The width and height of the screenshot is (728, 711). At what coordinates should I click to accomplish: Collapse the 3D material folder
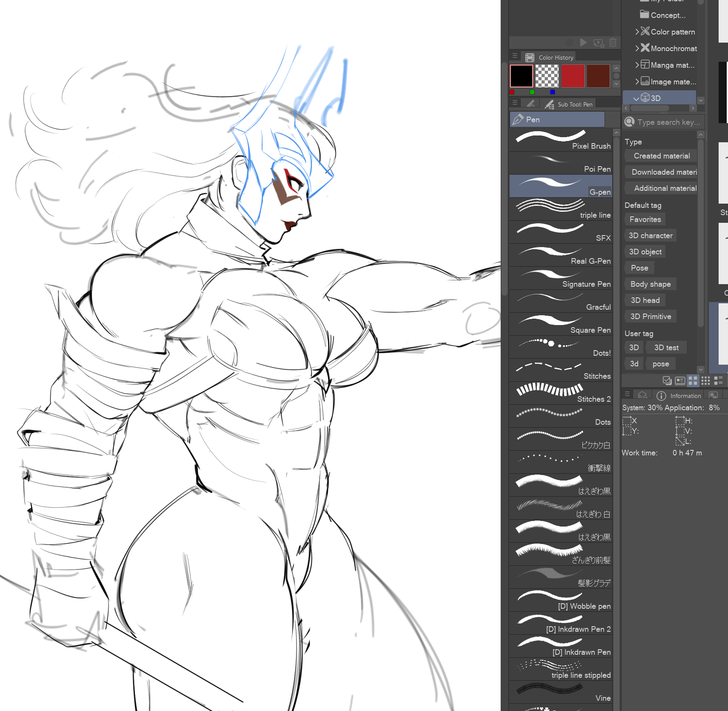point(636,98)
